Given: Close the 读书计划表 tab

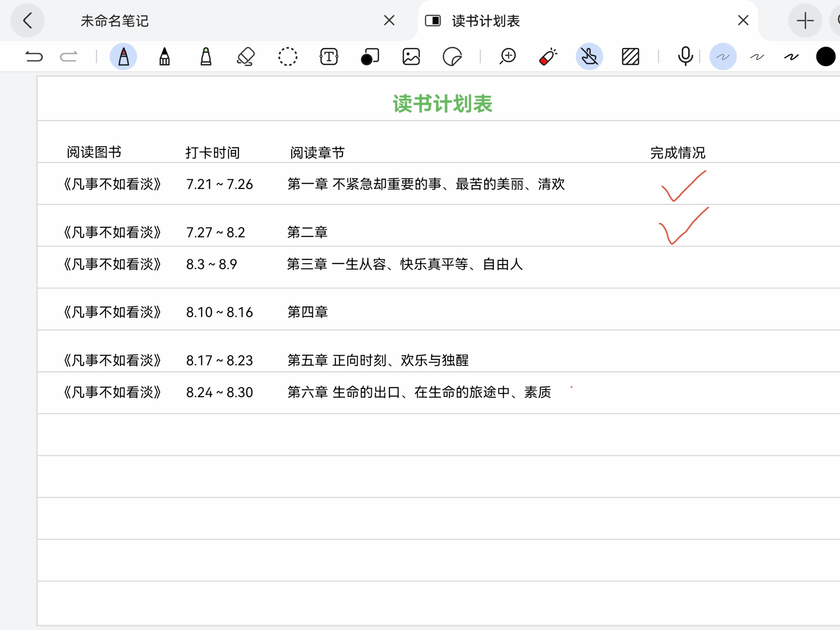Looking at the screenshot, I should tap(743, 20).
